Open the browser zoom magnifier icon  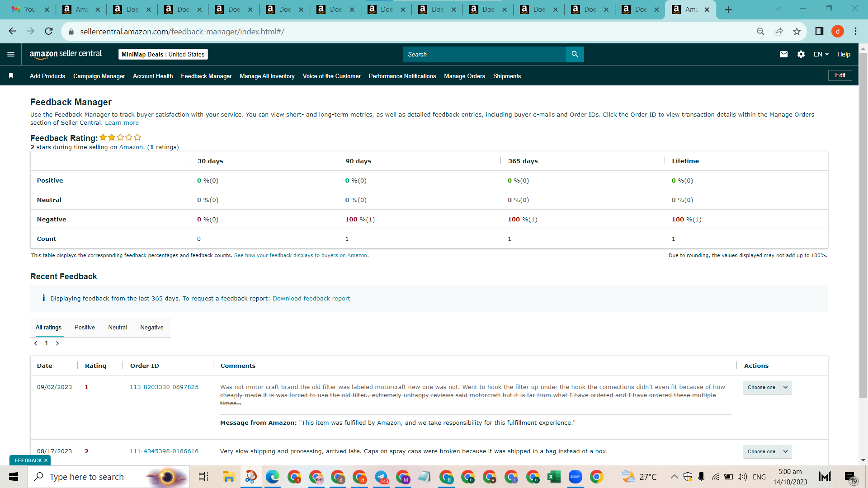760,31
